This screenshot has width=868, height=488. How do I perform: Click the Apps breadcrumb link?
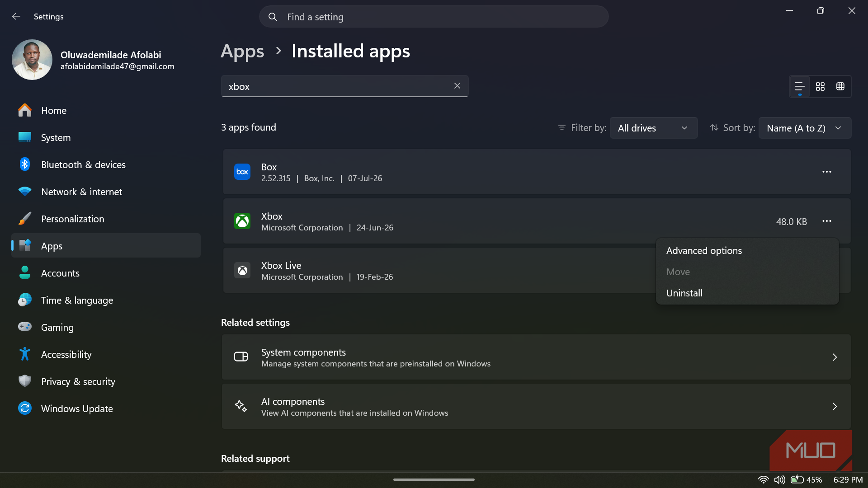[242, 51]
